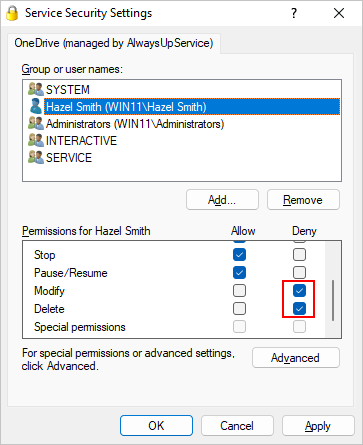Confirm with the OK button

coord(156,426)
